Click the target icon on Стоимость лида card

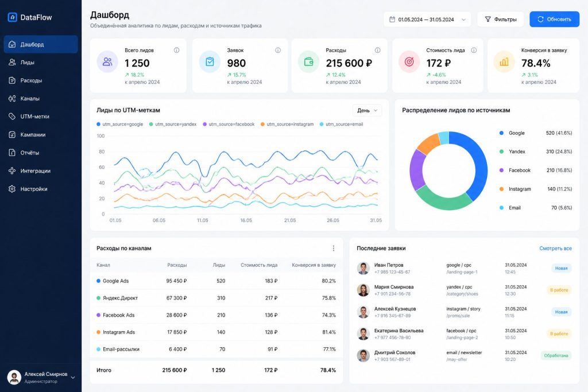tap(409, 61)
